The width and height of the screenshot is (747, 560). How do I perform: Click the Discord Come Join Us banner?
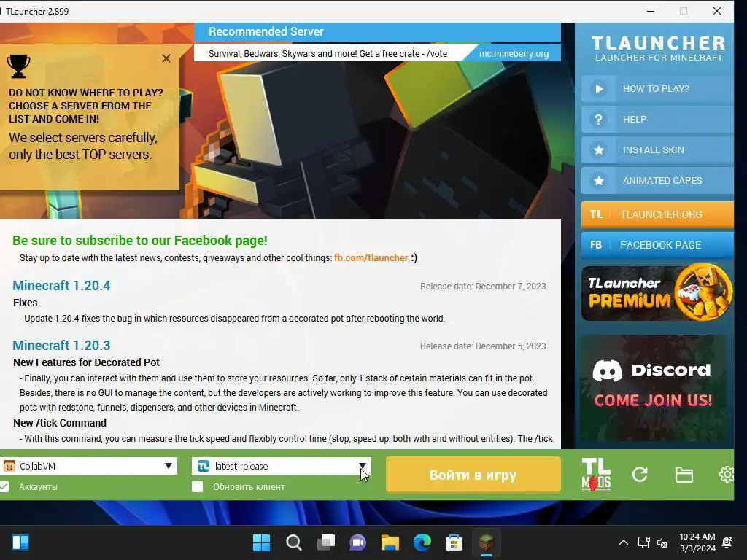(x=654, y=388)
